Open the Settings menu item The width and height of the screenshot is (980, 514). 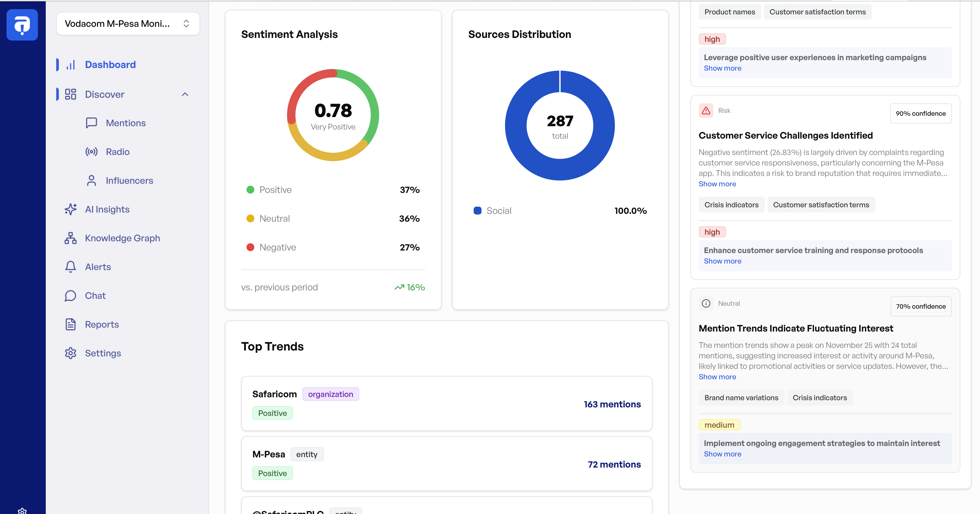click(103, 353)
